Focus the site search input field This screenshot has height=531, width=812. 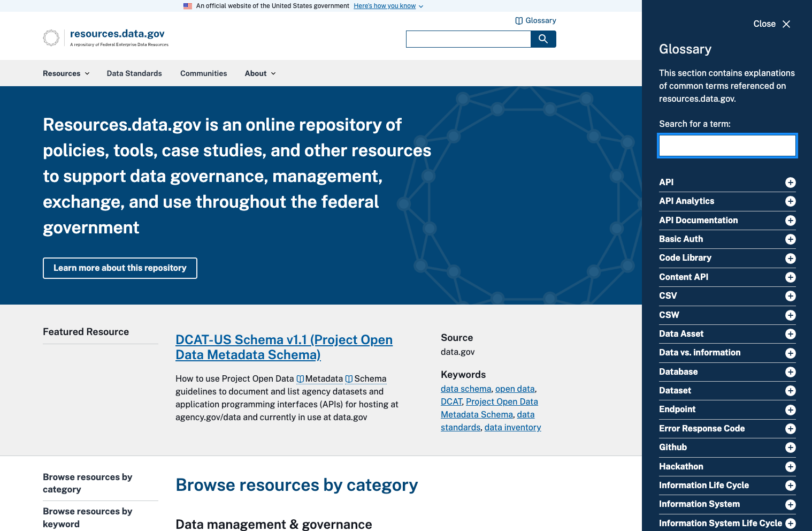click(469, 39)
